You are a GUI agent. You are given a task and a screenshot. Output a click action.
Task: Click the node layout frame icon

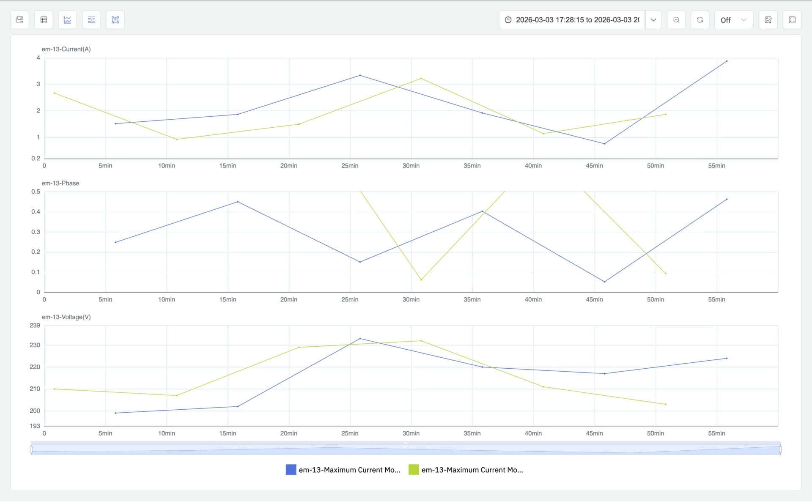pos(115,20)
